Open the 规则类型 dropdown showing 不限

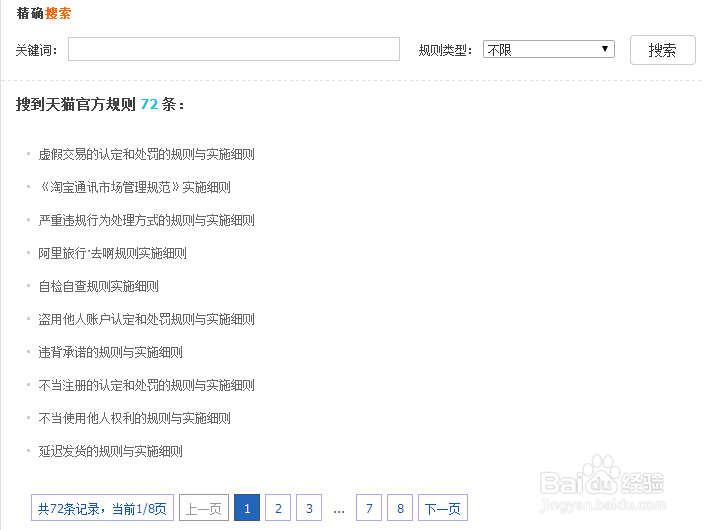pos(549,49)
